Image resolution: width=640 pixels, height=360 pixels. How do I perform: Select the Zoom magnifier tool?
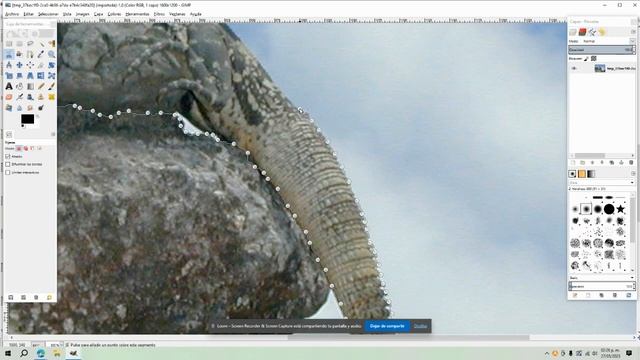[x=51, y=54]
